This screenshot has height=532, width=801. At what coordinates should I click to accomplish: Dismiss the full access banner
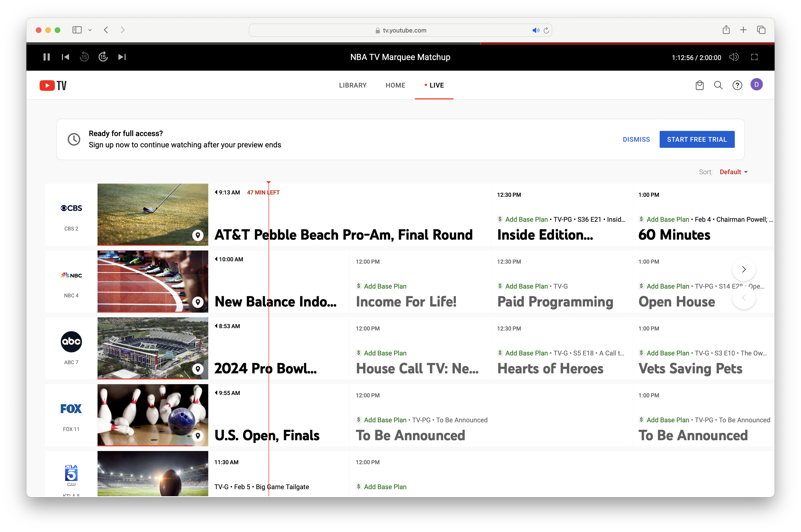(x=636, y=139)
